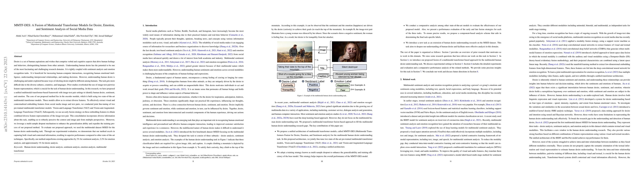
Task: Follow the Estrada et al., 2020 link
Action: [187, 54]
